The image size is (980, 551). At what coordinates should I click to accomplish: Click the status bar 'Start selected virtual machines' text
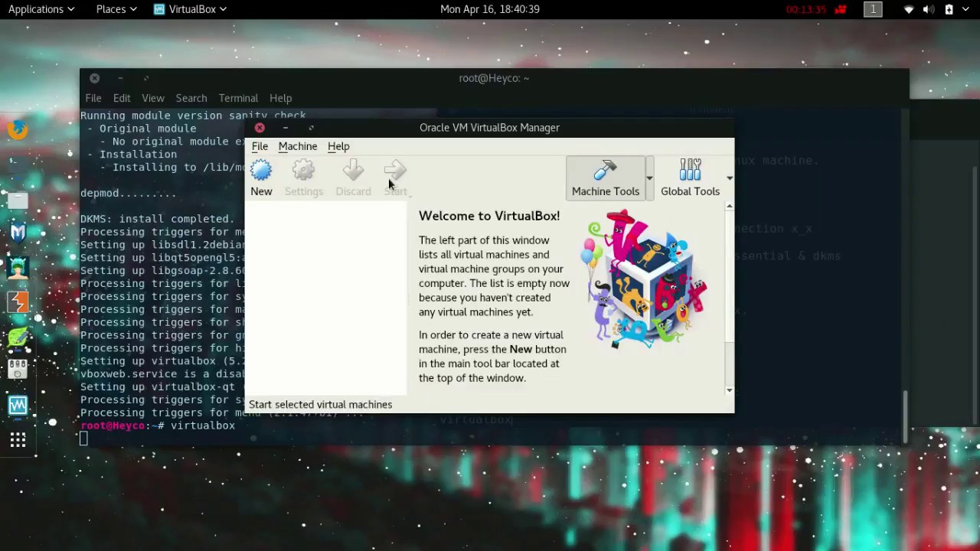click(x=320, y=404)
